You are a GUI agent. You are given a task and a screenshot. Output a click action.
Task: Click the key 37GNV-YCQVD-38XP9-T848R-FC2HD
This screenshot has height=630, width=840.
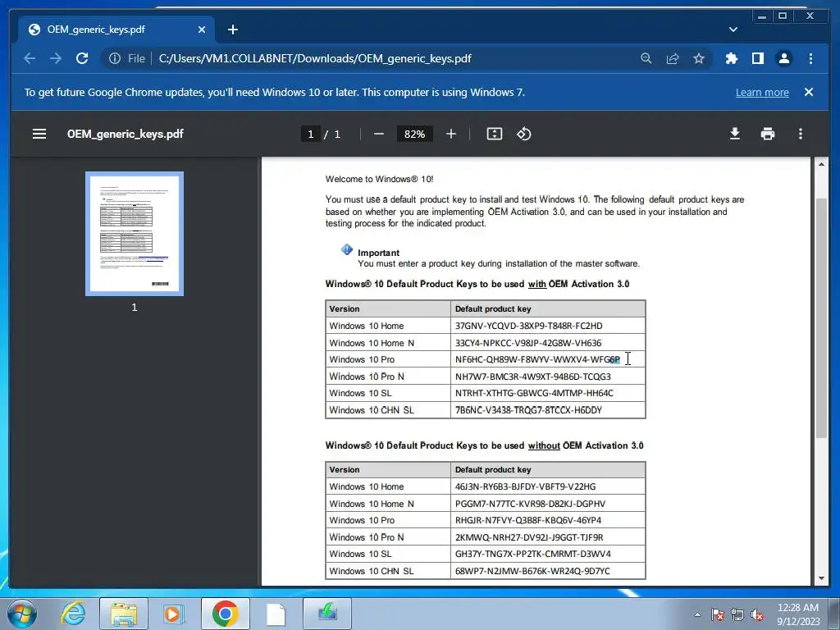tap(529, 326)
